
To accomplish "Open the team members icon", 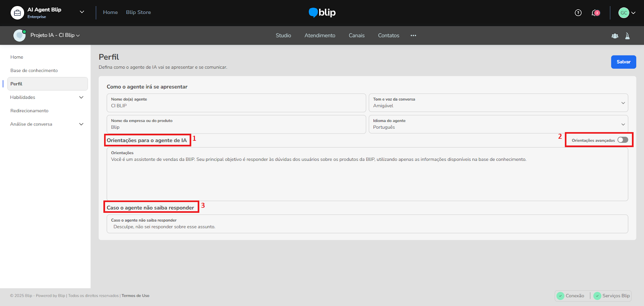I will point(615,36).
